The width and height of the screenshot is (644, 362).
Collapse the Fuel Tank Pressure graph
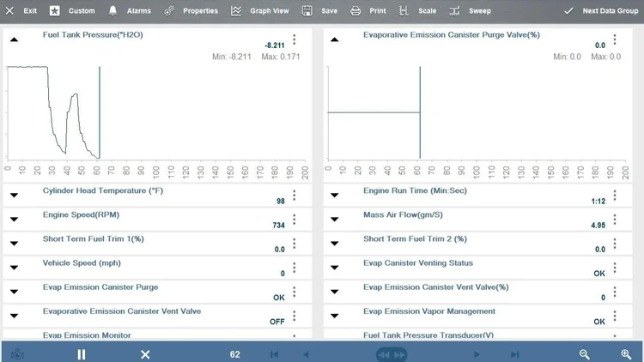point(14,39)
